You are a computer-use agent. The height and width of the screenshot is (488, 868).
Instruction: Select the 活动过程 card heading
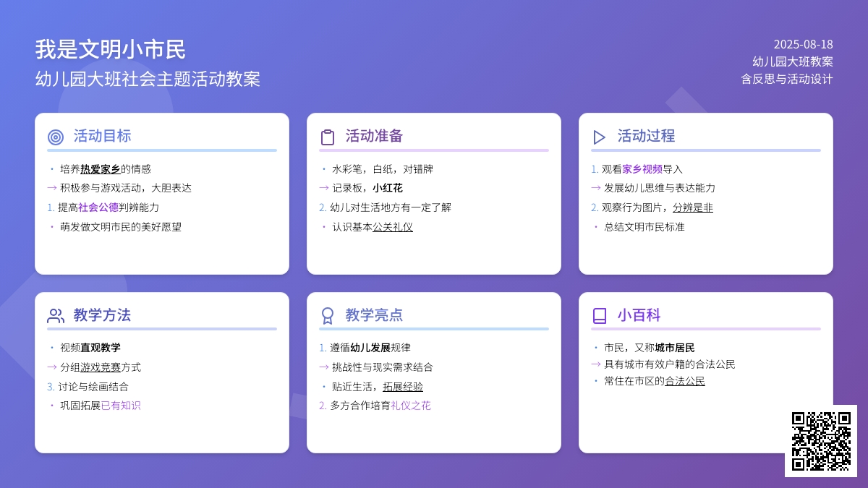[646, 136]
